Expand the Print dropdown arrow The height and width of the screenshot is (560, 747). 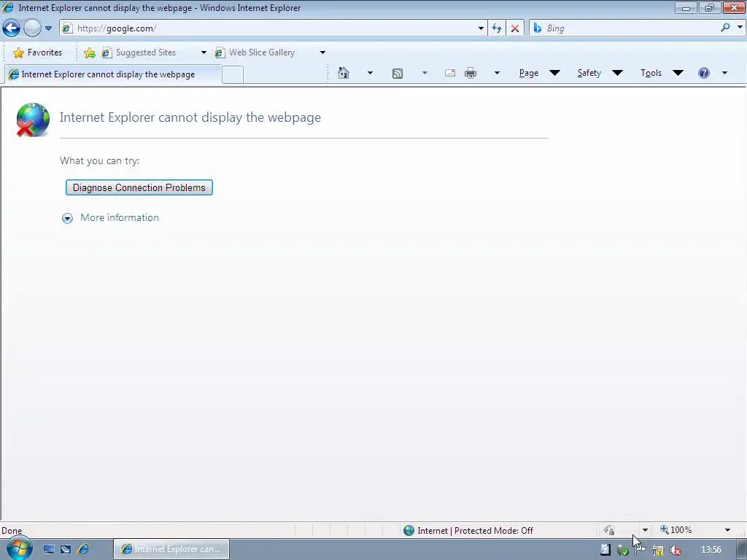click(x=497, y=73)
